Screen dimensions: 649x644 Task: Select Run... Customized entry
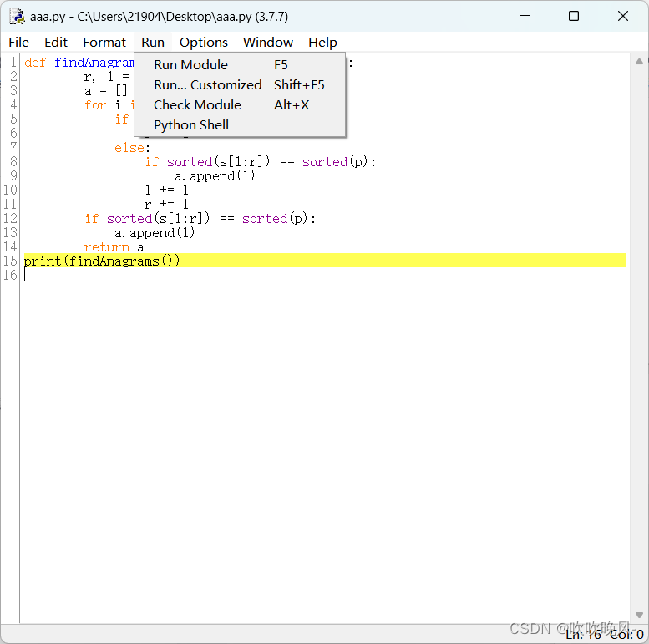(240, 85)
